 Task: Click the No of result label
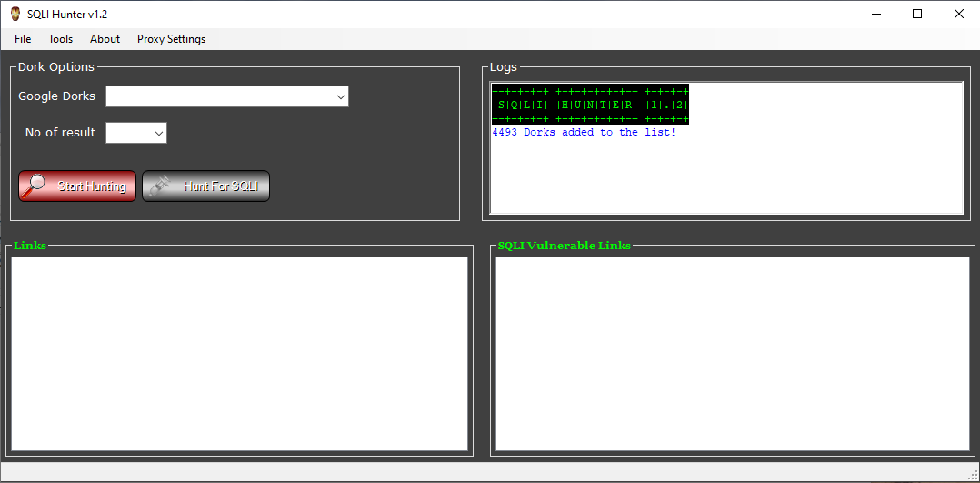click(61, 133)
